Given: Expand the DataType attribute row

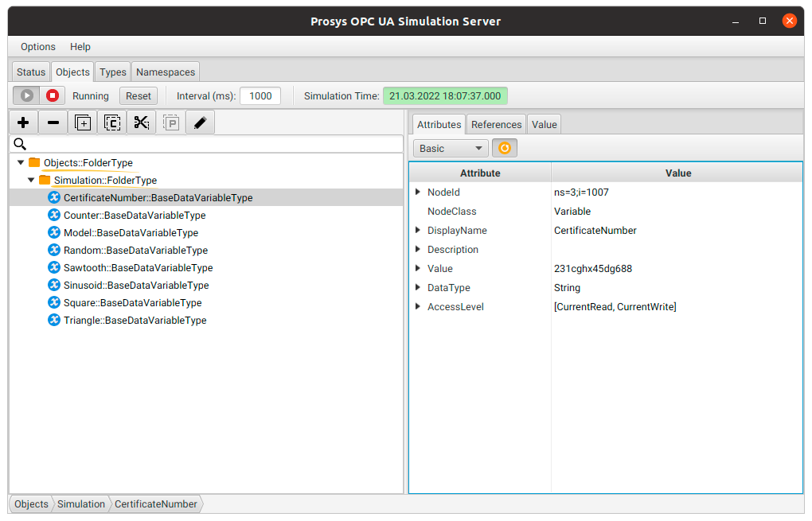Looking at the screenshot, I should point(418,288).
